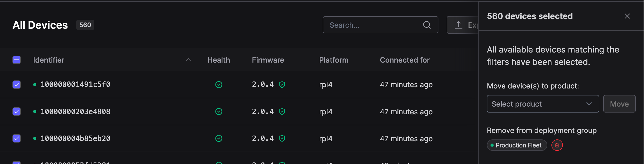Click firmware 2.0.4 of device 100000001491c5f0

[x=263, y=85]
